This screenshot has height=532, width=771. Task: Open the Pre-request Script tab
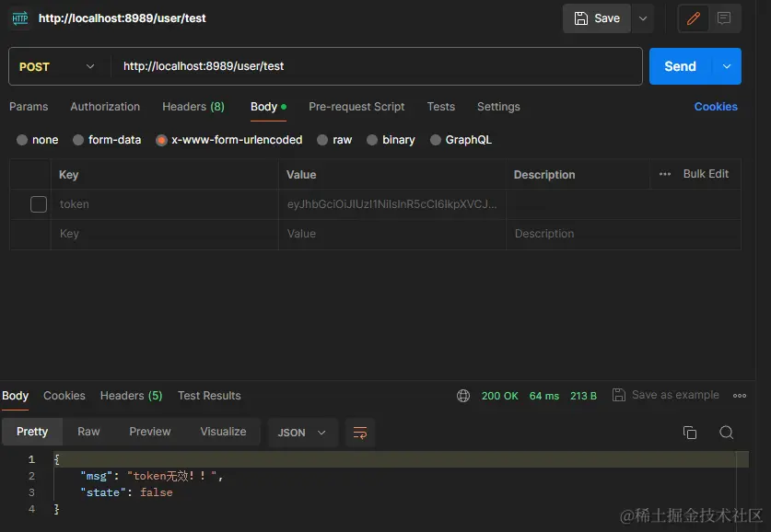tap(356, 107)
